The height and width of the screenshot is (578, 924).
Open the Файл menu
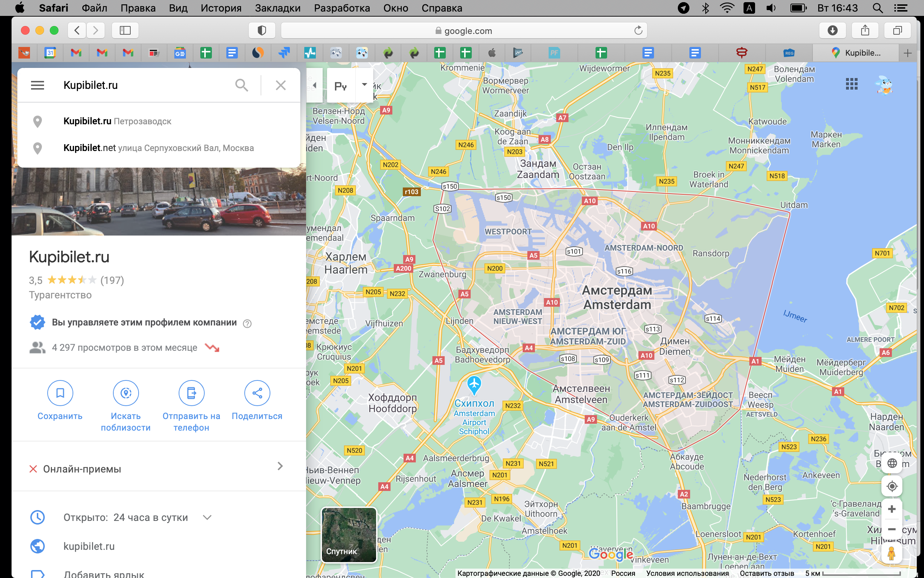(x=94, y=8)
